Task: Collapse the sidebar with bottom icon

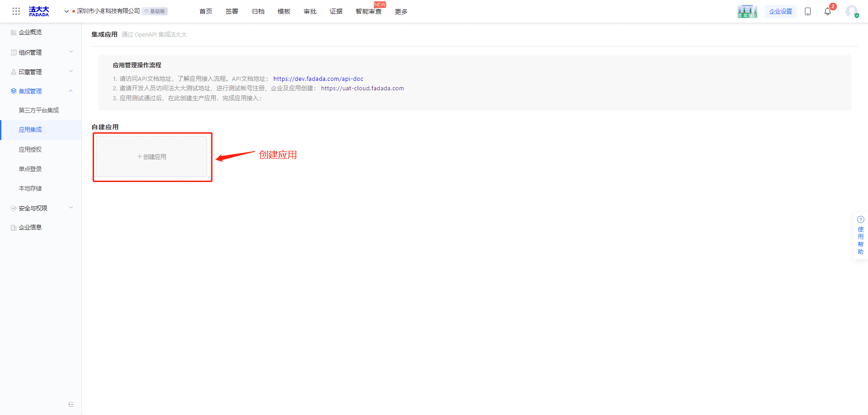Action: click(x=71, y=404)
